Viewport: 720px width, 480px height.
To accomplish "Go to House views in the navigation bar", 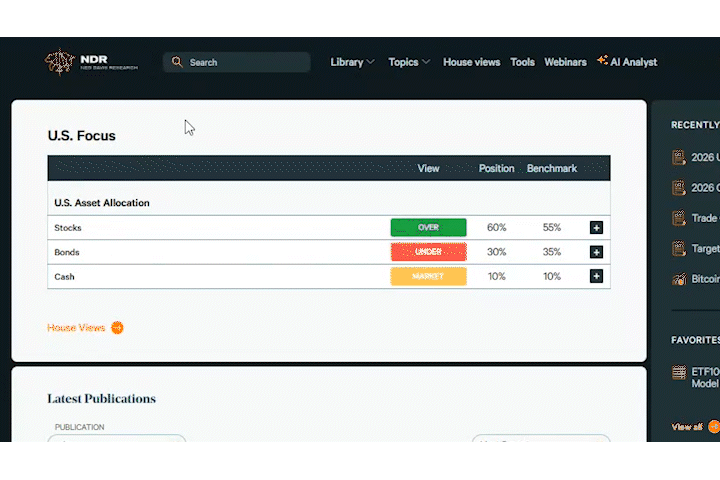I will [x=471, y=62].
